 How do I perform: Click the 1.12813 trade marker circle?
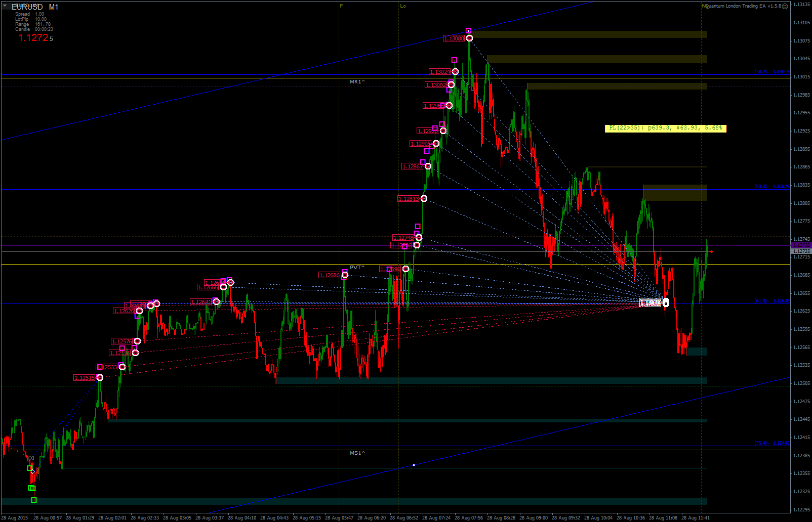pos(424,199)
